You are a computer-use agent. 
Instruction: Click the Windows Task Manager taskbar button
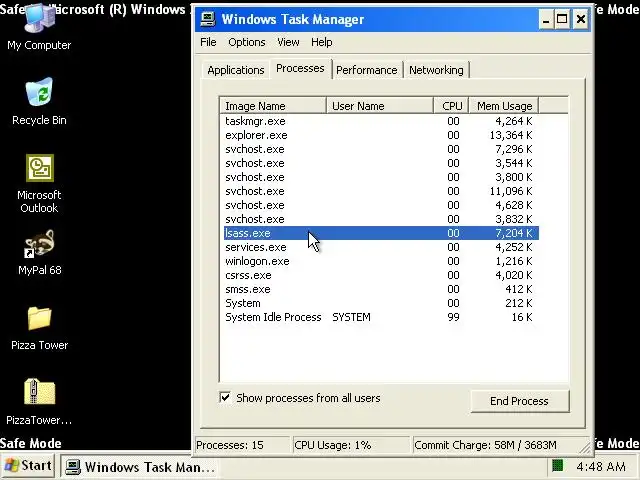click(141, 467)
